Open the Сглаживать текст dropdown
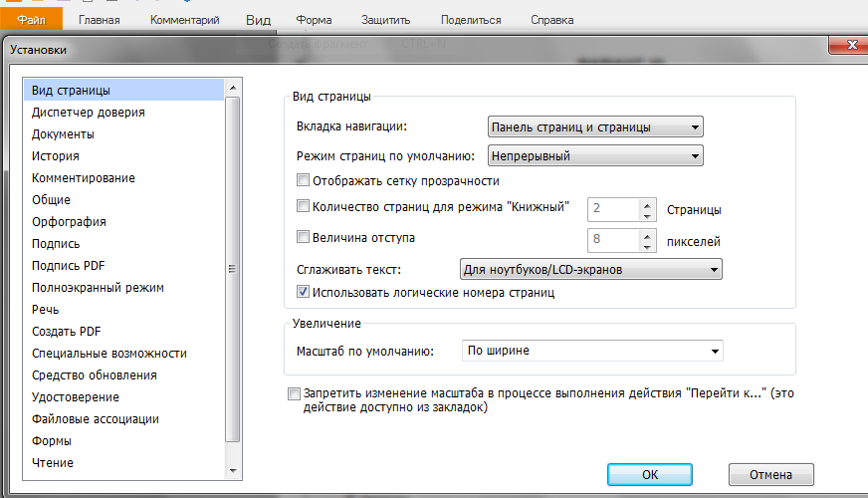 [x=590, y=270]
